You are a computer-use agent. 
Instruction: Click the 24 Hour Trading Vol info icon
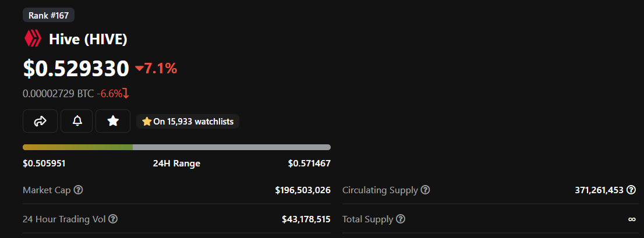coord(113,219)
